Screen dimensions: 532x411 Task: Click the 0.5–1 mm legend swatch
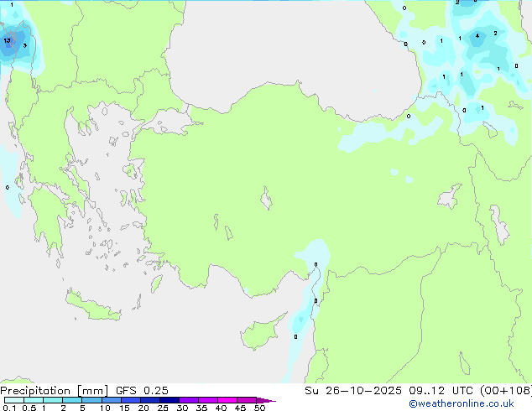(34, 400)
